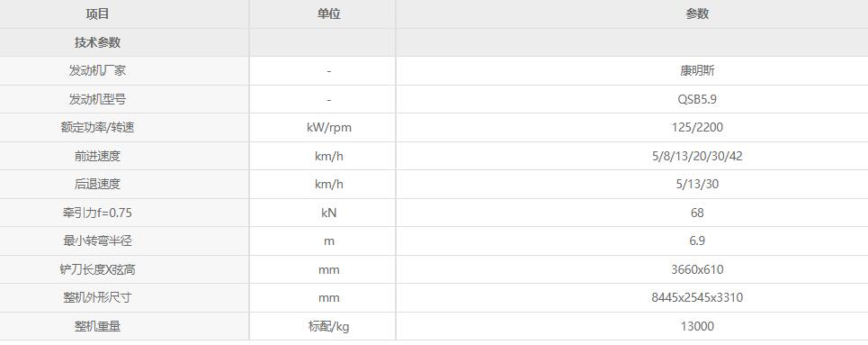
Task: Click the 单位 column header
Action: click(329, 14)
